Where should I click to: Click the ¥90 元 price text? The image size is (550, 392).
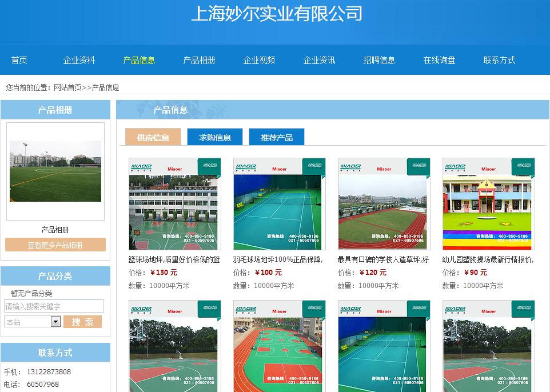(x=476, y=273)
